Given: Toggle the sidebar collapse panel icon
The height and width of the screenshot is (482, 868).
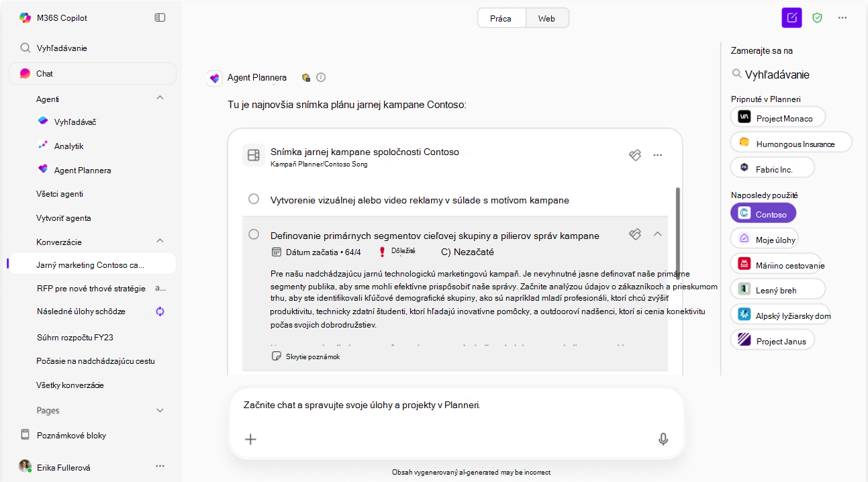Looking at the screenshot, I should click(x=160, y=17).
